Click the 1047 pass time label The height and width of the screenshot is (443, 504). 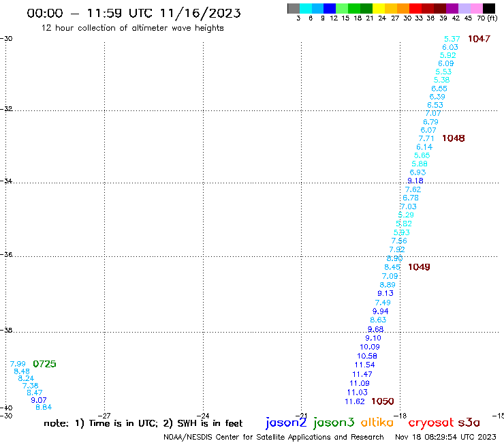point(479,39)
